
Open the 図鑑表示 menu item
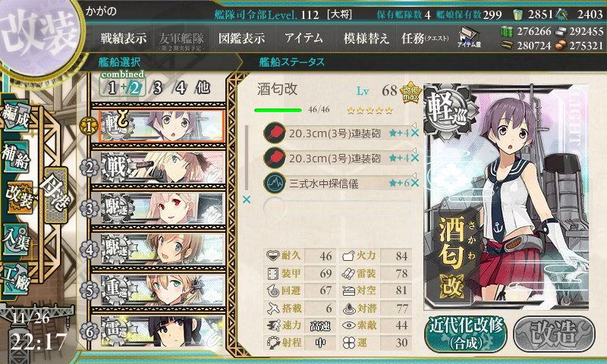click(x=241, y=38)
